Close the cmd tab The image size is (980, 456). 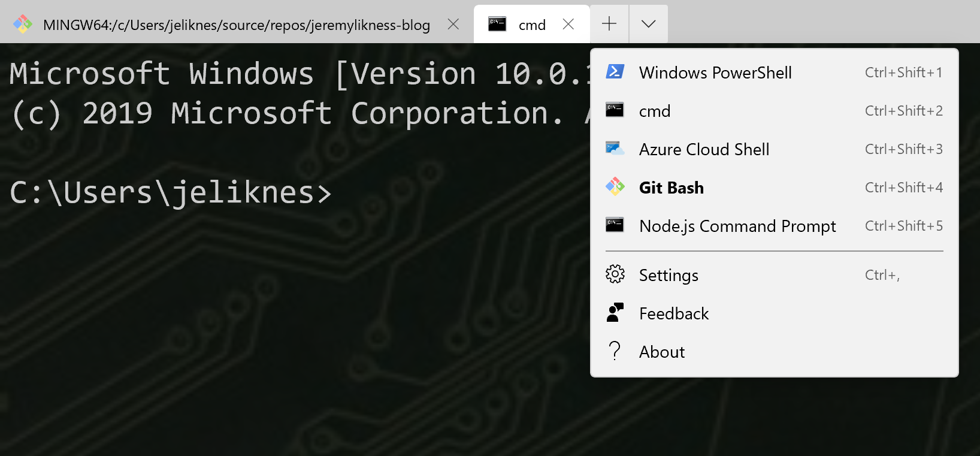click(568, 24)
